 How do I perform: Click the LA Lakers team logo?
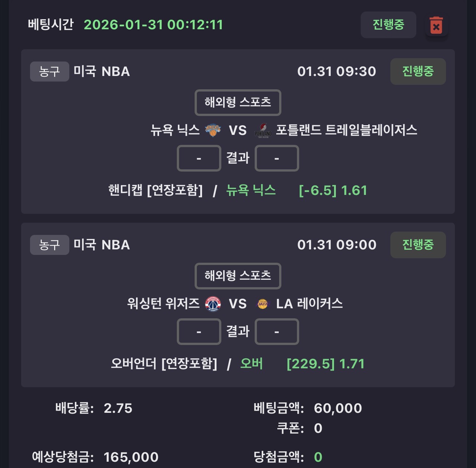click(262, 304)
